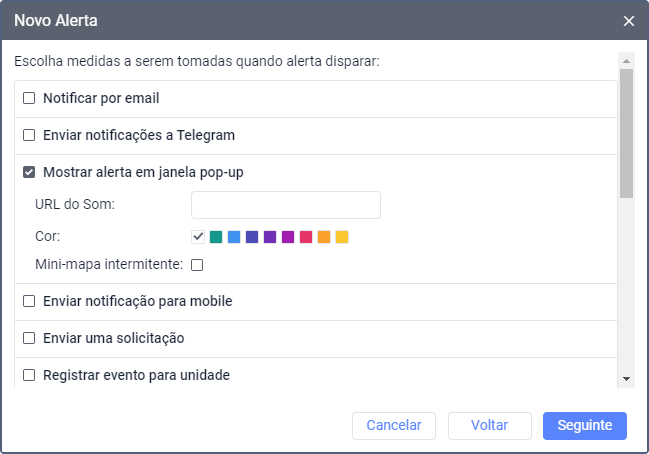Check Enviar uma solicitação option
649x454 pixels.
click(29, 338)
